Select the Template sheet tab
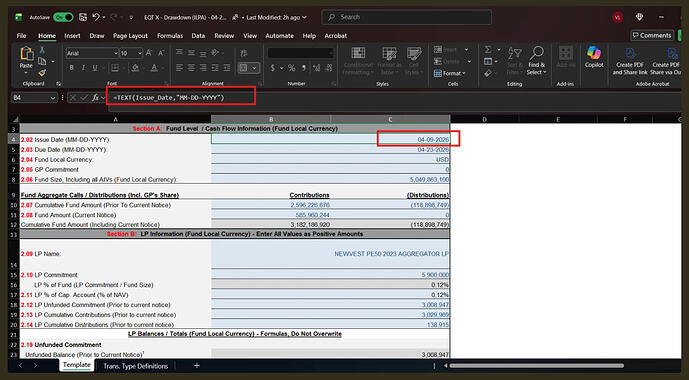Screen dimensions: 689x380 pyautogui.click(x=76, y=365)
